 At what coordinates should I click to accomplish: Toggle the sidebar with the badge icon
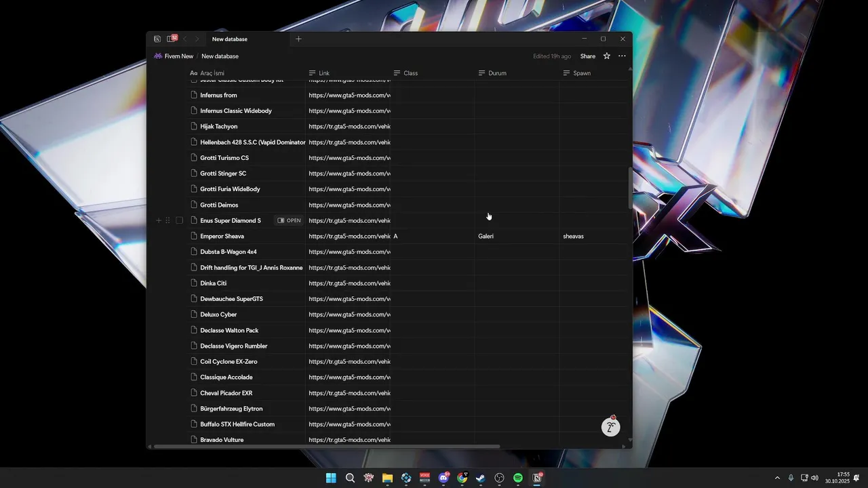(172, 39)
